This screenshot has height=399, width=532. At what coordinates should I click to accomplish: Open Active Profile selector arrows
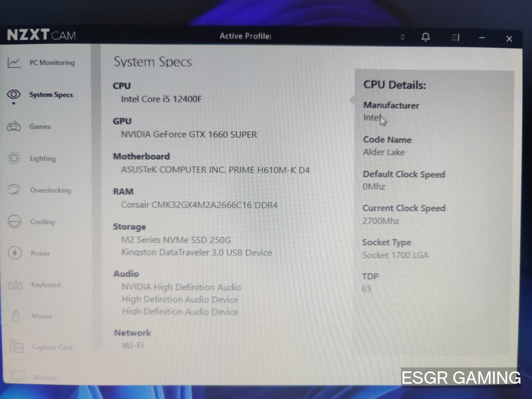tap(403, 37)
